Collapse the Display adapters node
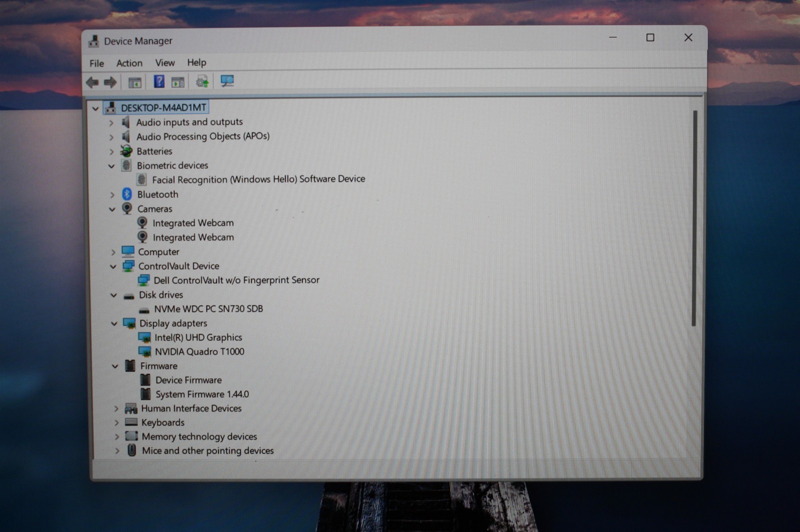Screen dimensions: 800x532 coord(114,324)
